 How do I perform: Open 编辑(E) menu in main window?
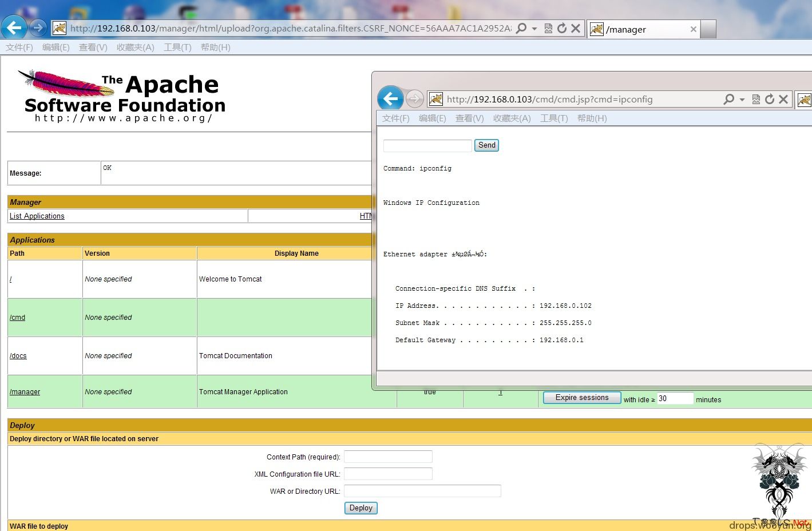tap(56, 47)
